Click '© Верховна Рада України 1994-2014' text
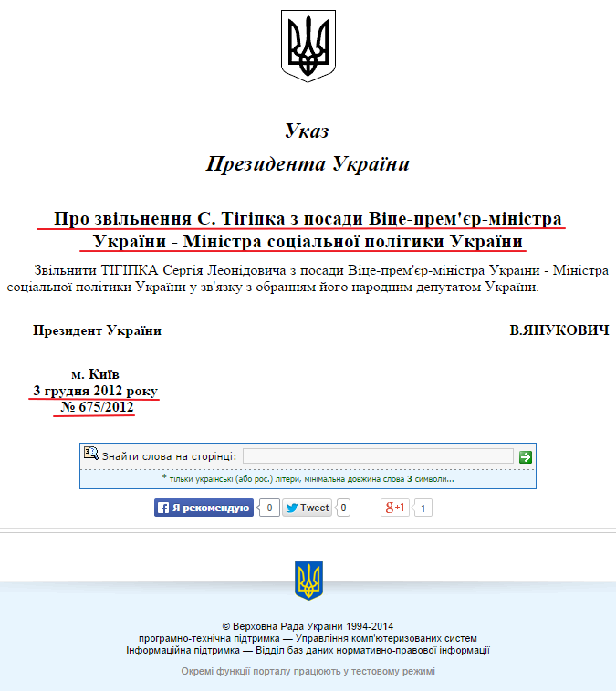Screen dimensions: 616x691 tap(308, 626)
